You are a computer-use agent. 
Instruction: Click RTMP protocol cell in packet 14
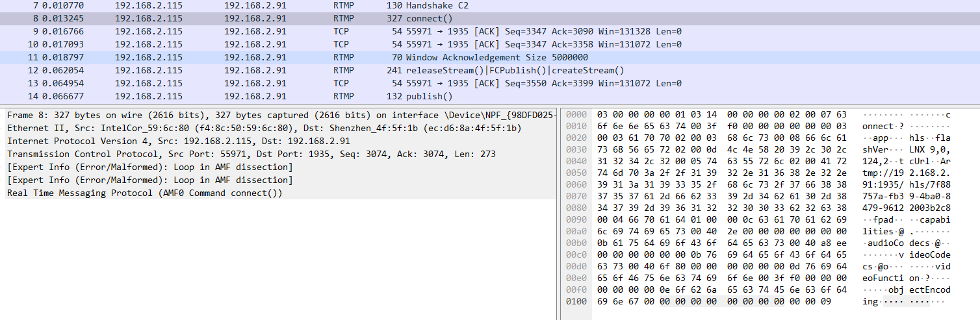tap(344, 96)
